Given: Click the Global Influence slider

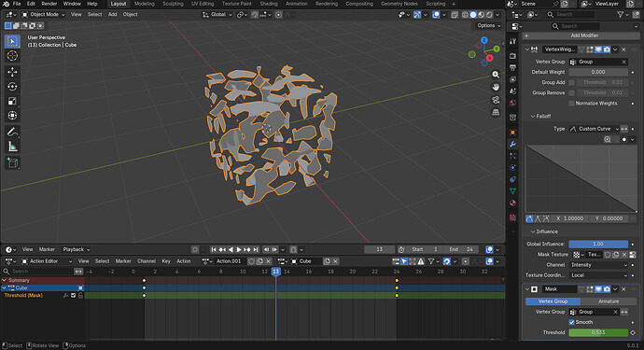Looking at the screenshot, I should 598,244.
